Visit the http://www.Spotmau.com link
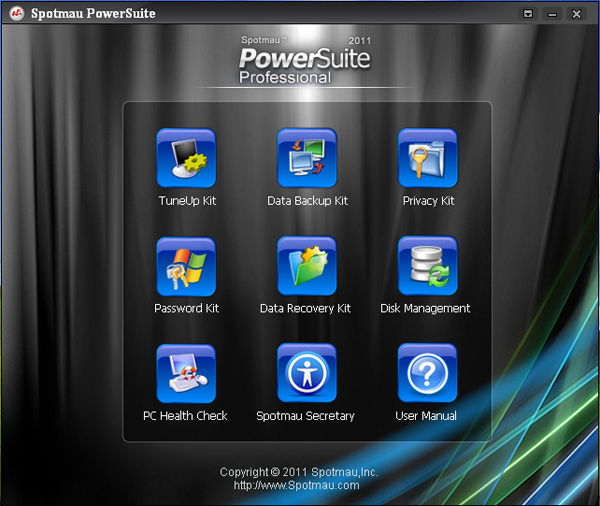Image resolution: width=600 pixels, height=506 pixels. pos(297,485)
